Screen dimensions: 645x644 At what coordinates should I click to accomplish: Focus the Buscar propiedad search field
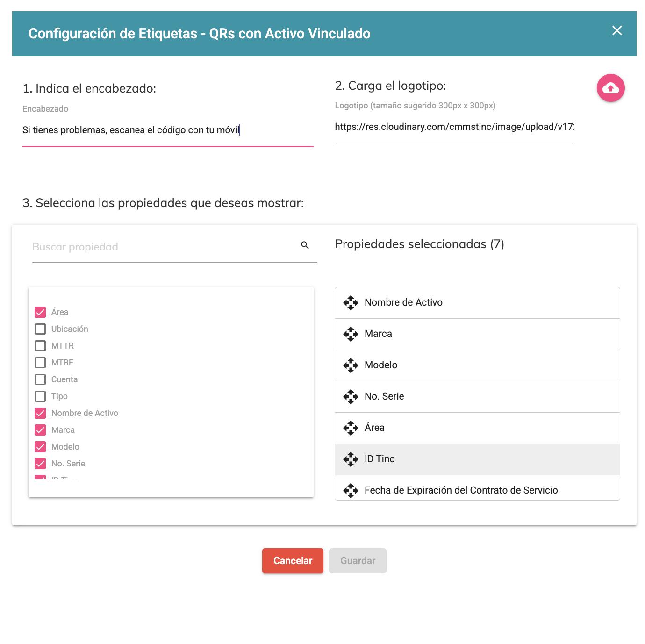point(164,247)
